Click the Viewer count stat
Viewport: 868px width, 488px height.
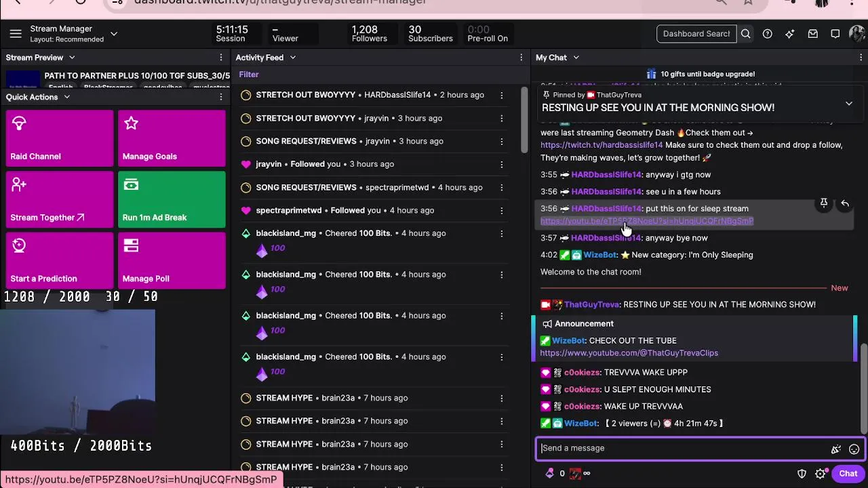(285, 34)
